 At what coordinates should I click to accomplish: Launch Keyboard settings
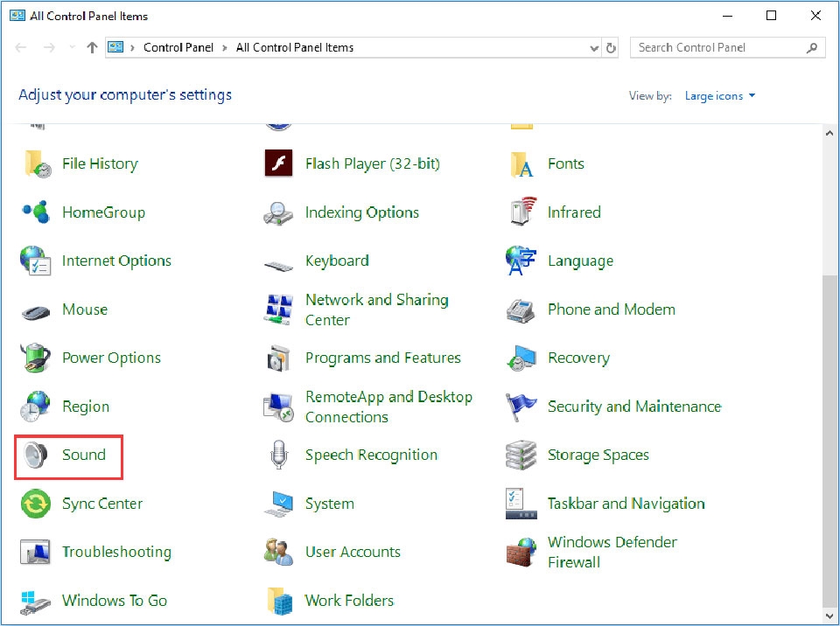[337, 261]
